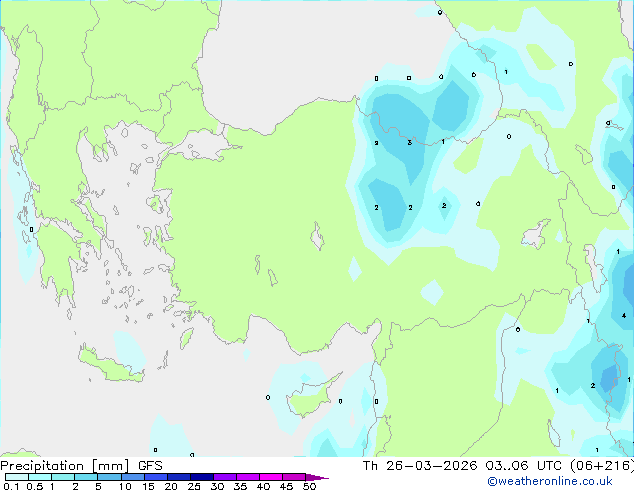Click the "4" precipitation value on the map
634x490 pixels.
(624, 316)
